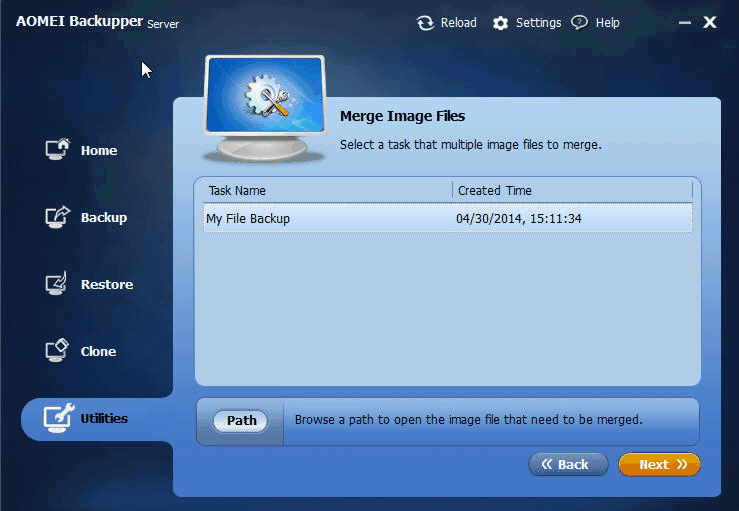Open the Settings text link
This screenshot has width=739, height=511.
538,23
